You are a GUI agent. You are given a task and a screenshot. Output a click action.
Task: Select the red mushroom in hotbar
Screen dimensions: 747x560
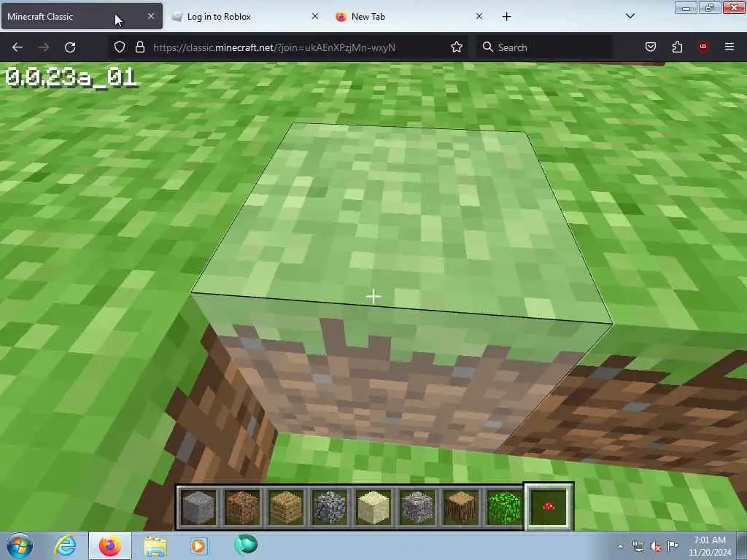click(x=549, y=506)
